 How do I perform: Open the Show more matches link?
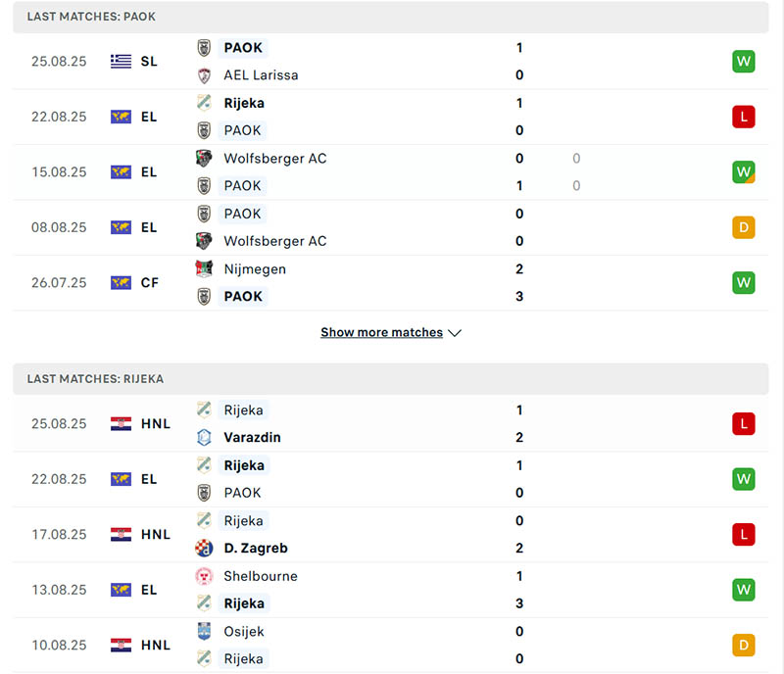point(381,333)
